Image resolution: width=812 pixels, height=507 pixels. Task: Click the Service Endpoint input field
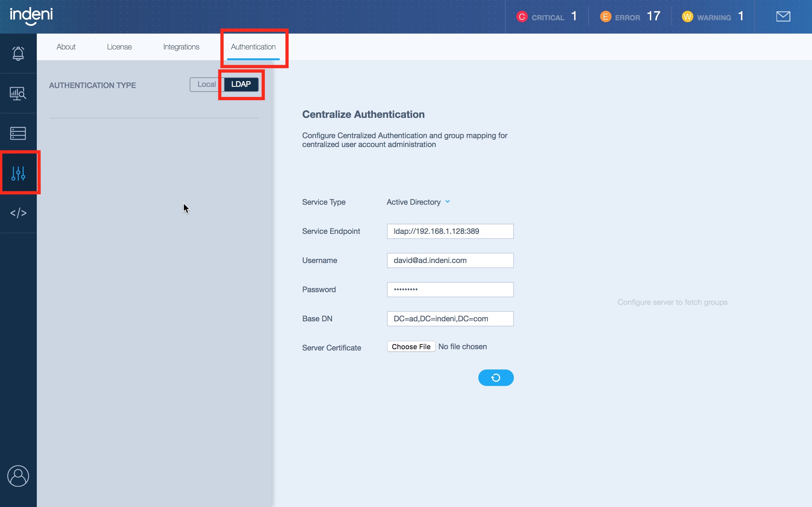pyautogui.click(x=450, y=231)
